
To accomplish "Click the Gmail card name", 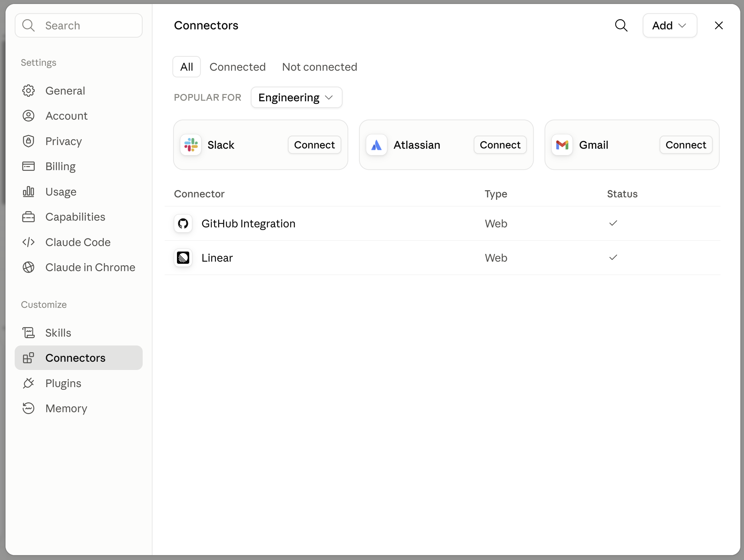I will point(594,145).
